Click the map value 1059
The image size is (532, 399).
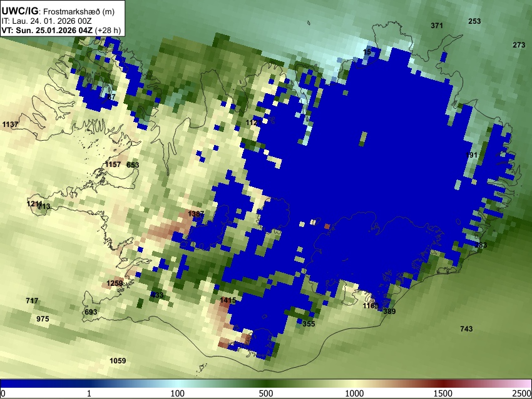[118, 361]
